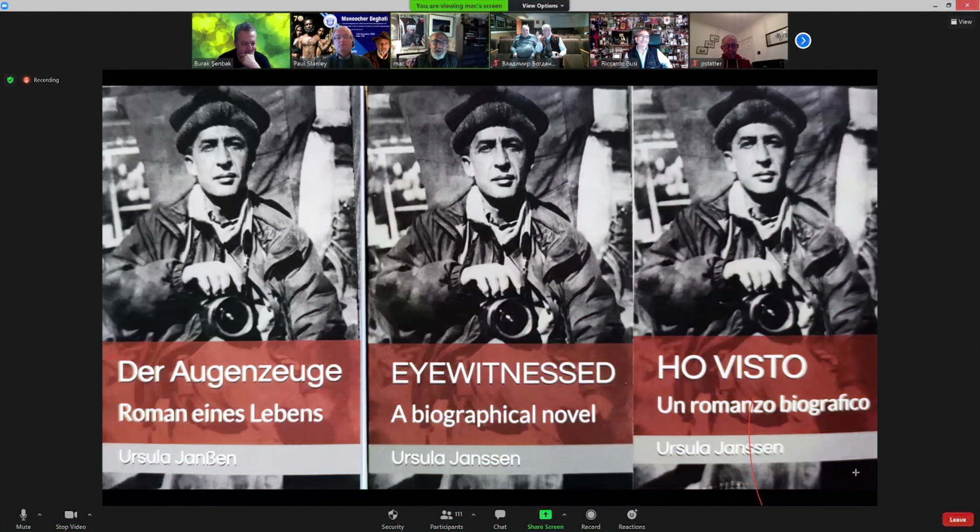Leave the meeting
The width and height of the screenshot is (980, 532).
point(957,520)
